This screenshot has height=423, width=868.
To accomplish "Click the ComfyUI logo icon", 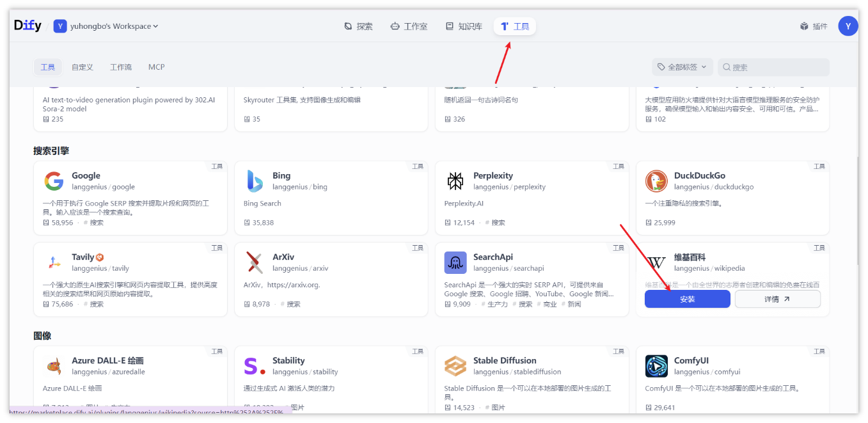I will (x=656, y=366).
